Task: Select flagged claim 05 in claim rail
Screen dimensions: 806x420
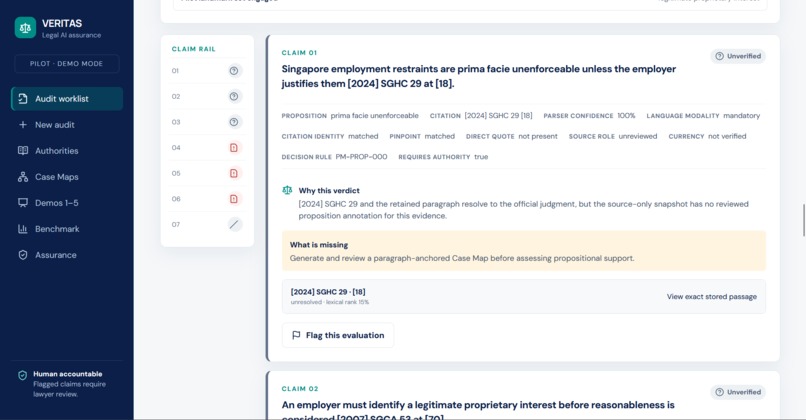Action: 207,174
